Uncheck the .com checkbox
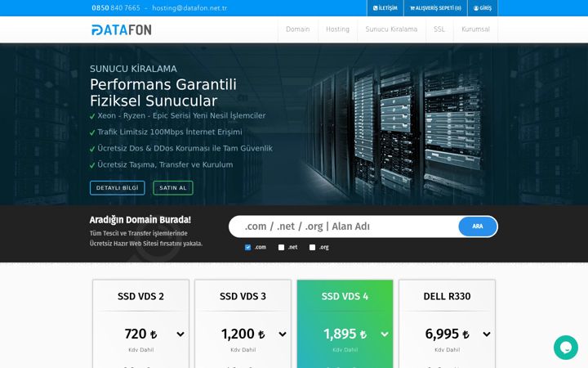 tap(248, 247)
